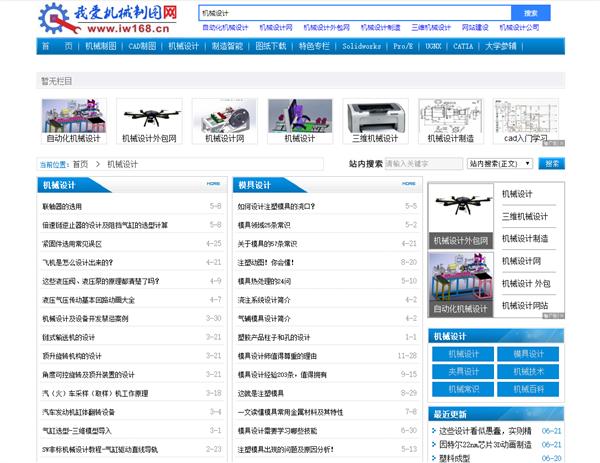Go to the 首页 navigation item
The image size is (600, 463).
click(57, 46)
